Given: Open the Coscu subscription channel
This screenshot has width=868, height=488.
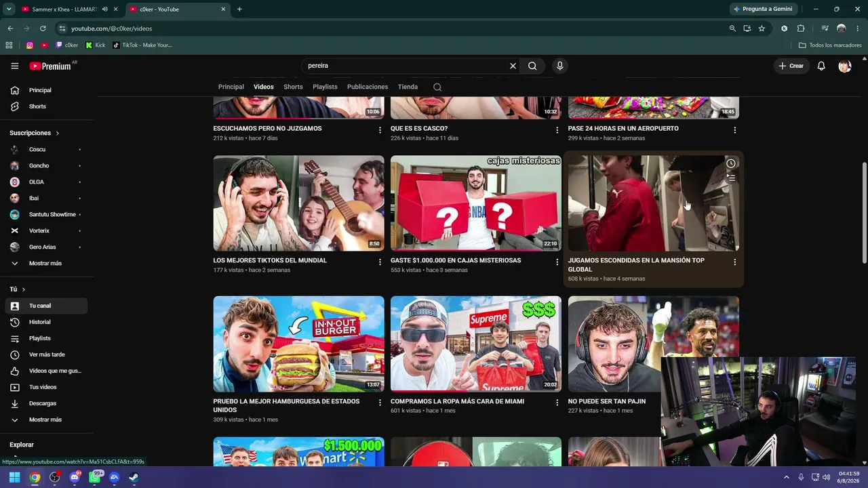Looking at the screenshot, I should coord(46,149).
